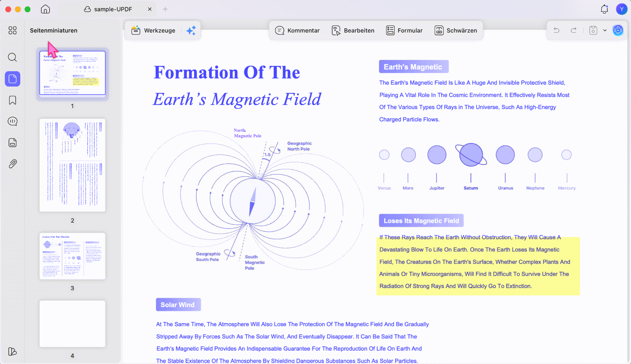Screen dimensions: 631x364
Task: Click the Mercury label
Action: coord(567,188)
